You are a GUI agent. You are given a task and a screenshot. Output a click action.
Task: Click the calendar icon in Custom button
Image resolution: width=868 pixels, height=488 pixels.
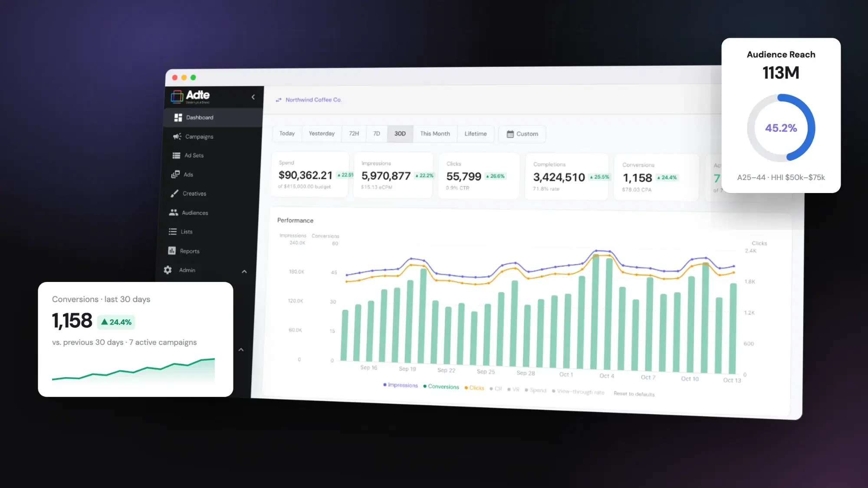510,134
